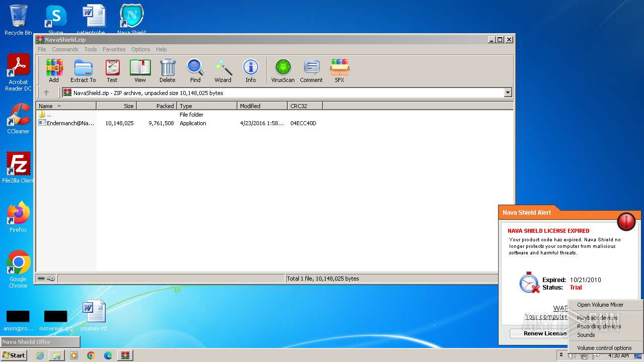Click the drive/key status icon in WinRAR

(x=46, y=279)
